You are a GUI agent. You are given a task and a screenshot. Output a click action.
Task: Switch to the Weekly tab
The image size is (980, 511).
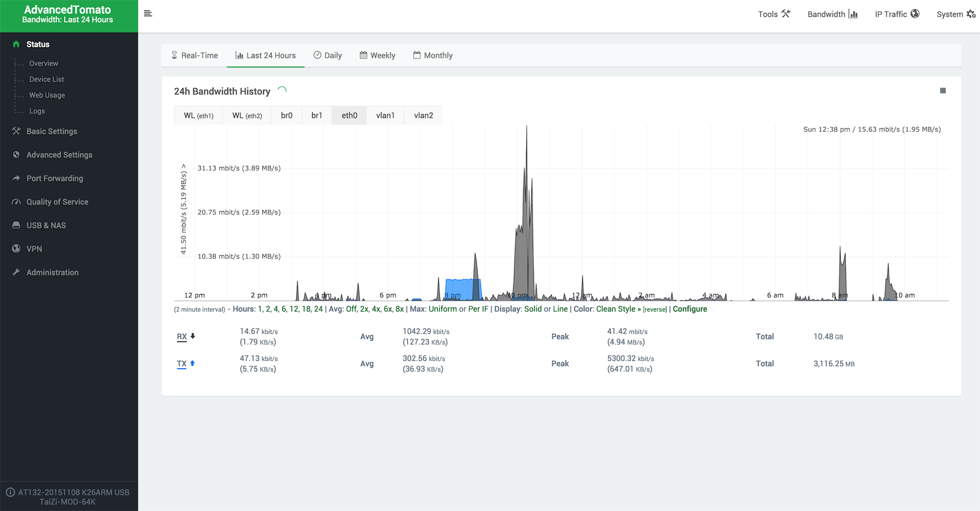(377, 55)
